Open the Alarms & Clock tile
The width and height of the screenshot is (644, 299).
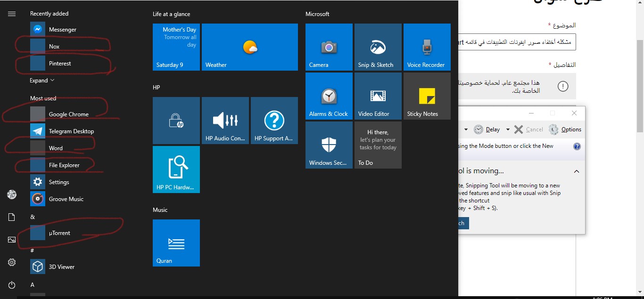pyautogui.click(x=329, y=96)
